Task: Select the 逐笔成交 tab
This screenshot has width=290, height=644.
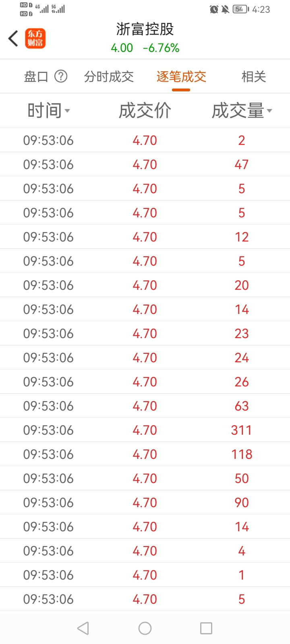Action: [181, 76]
